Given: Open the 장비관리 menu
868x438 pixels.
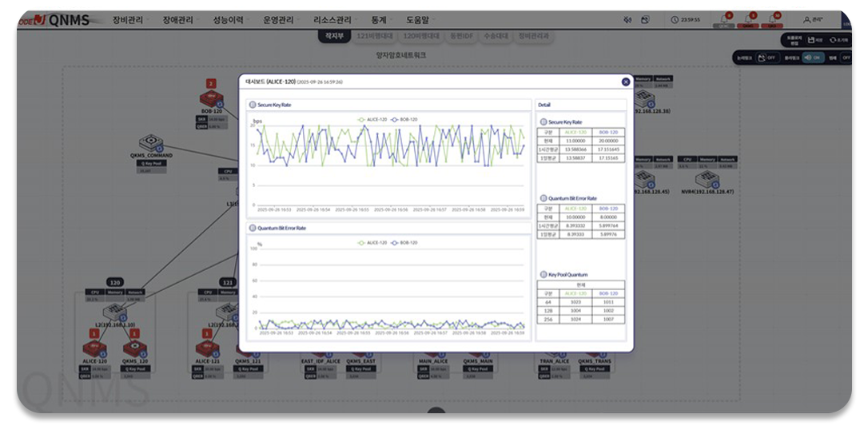Looking at the screenshot, I should [x=128, y=20].
